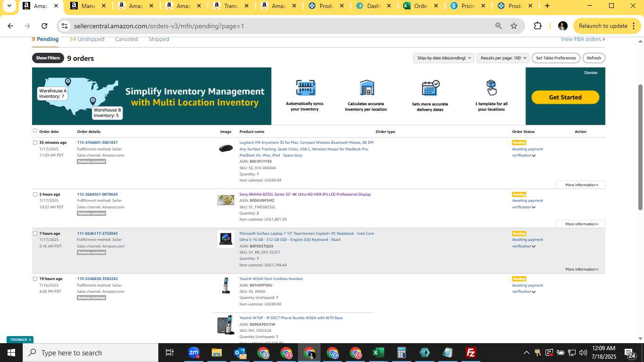
Task: Expand status details for Logitech mouse order
Action: pyautogui.click(x=534, y=156)
